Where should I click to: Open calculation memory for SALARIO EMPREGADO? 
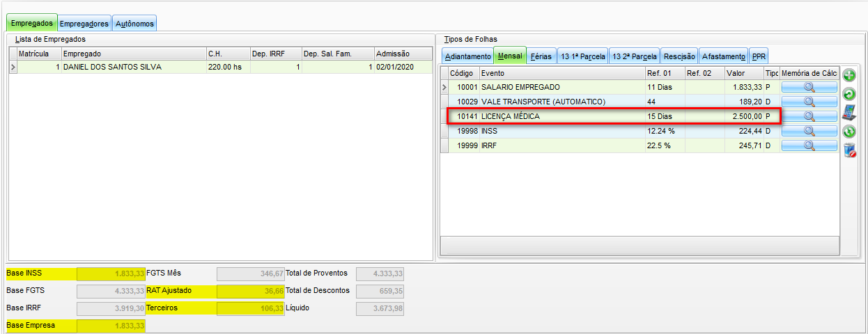809,87
